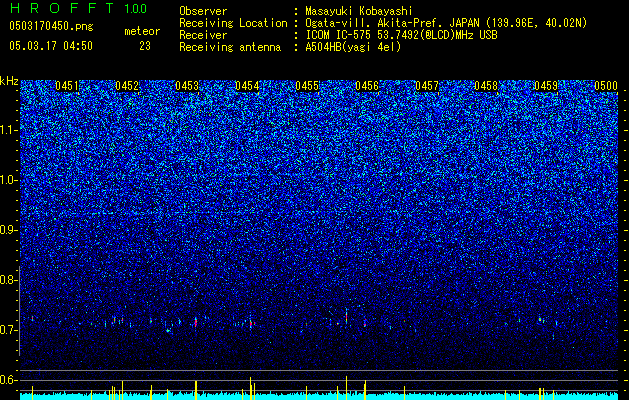Click the 0456 time marker
Viewport: 629px width, 400px height.
(x=367, y=86)
